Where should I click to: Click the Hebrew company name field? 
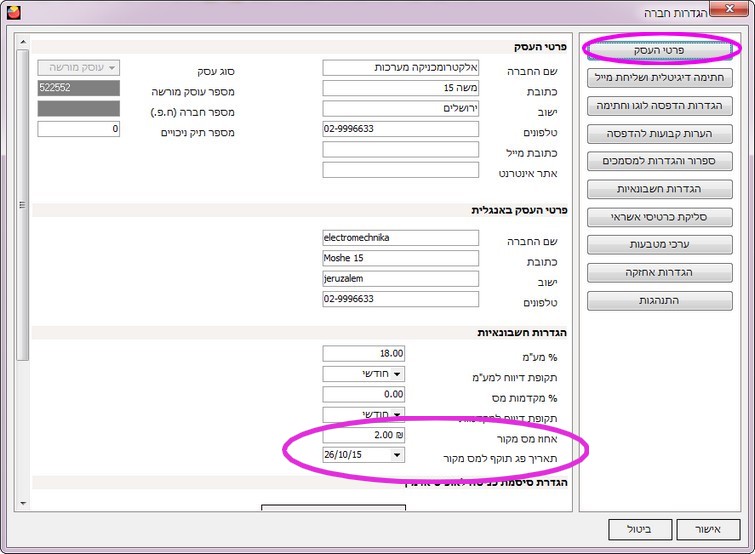(400, 68)
